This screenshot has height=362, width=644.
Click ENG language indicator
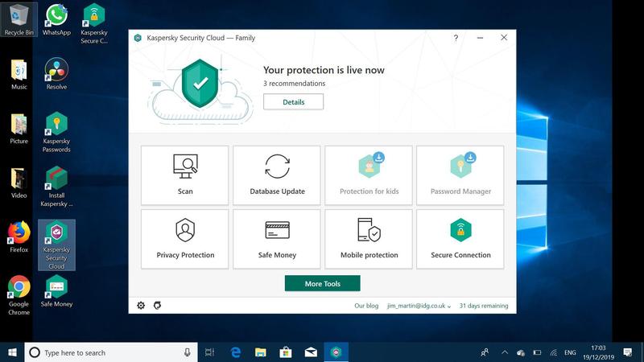[570, 352]
